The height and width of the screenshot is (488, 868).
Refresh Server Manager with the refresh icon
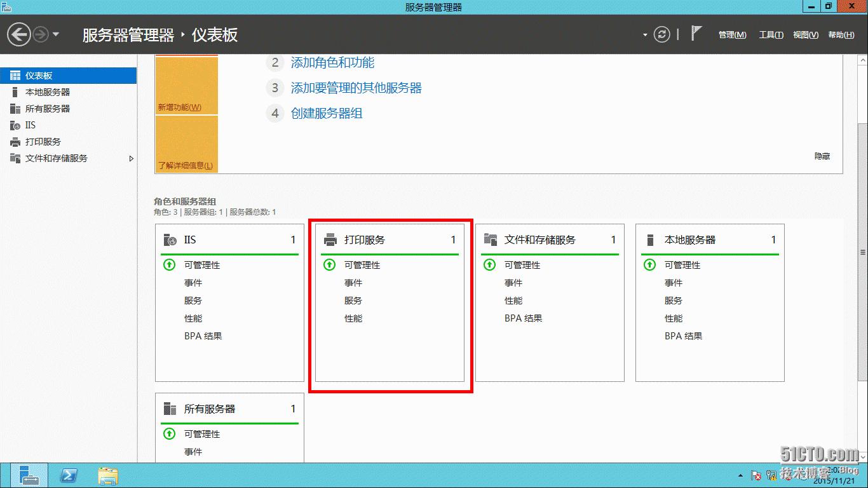[661, 35]
